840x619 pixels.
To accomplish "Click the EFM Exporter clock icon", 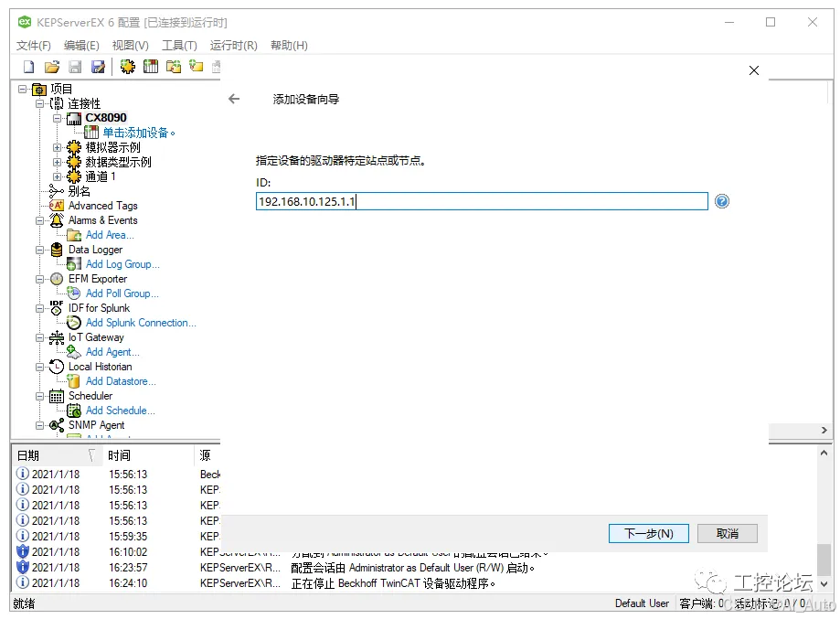I will pos(57,279).
